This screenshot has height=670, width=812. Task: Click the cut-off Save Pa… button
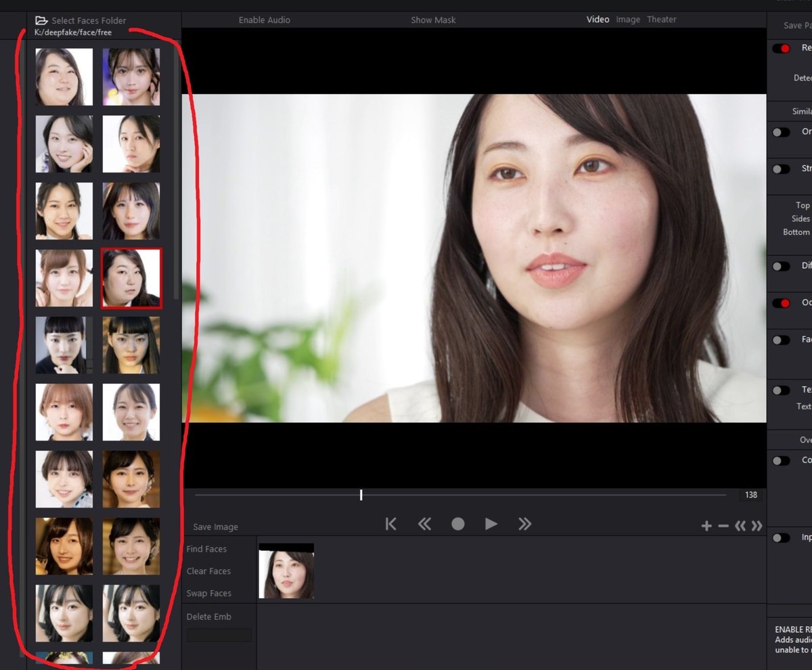coord(797,26)
